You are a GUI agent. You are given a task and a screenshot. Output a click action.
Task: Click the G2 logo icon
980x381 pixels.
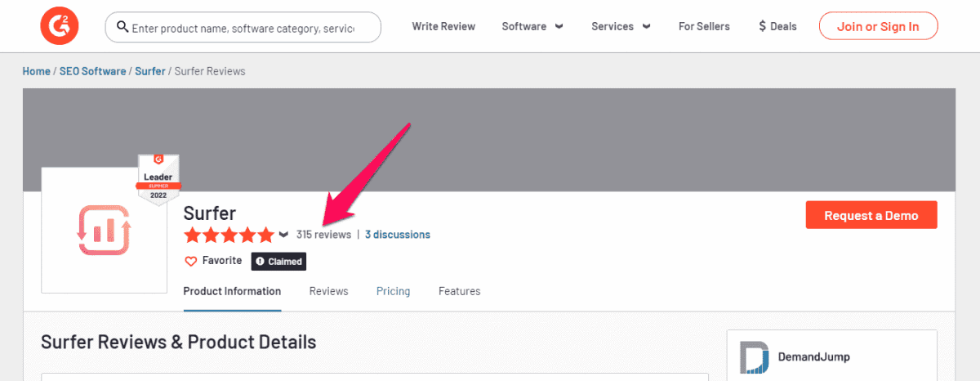[59, 26]
